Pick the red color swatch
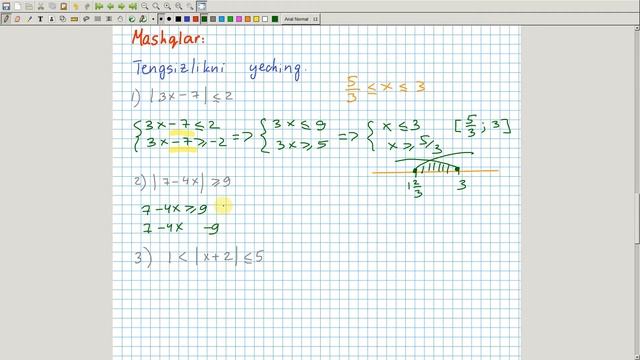This screenshot has width=640, height=360. (196, 19)
